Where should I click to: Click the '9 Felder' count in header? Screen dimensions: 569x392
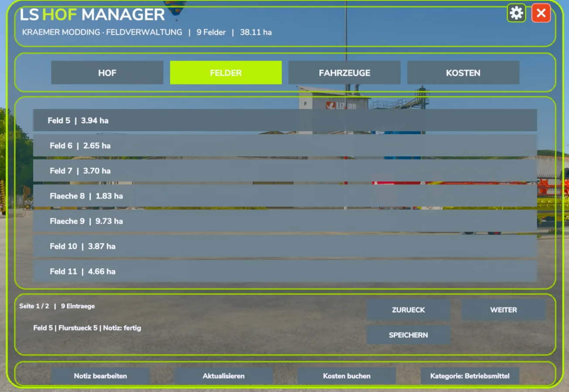coord(211,32)
